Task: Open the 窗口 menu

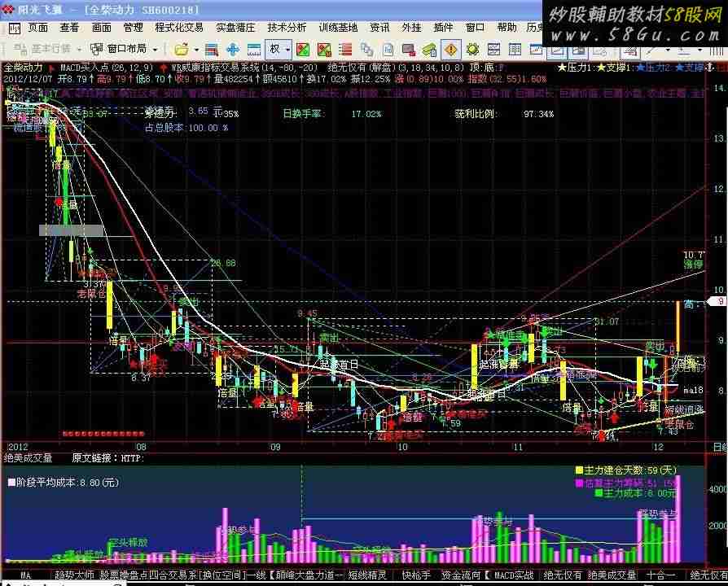Action: [x=475, y=28]
